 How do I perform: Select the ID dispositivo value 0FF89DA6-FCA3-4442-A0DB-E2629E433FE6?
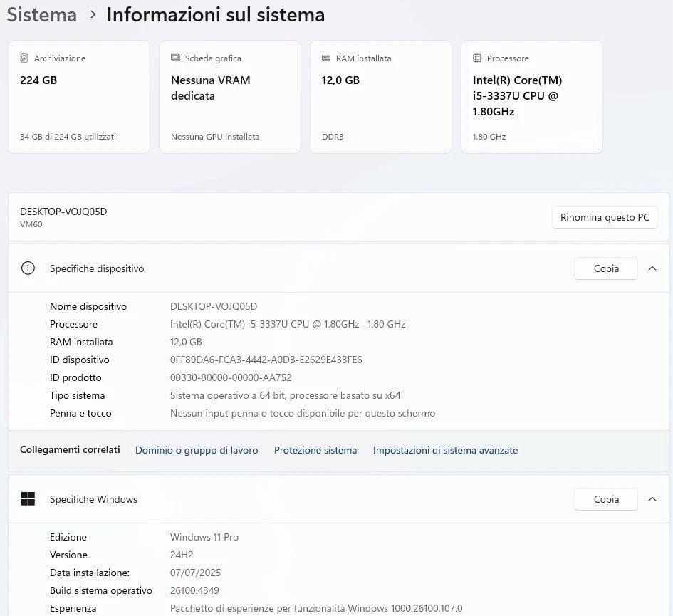tap(266, 360)
